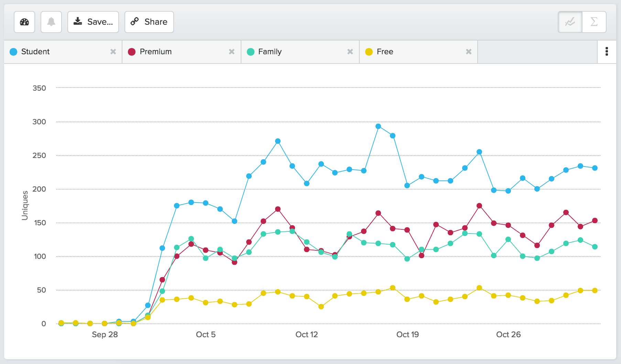Viewport: 621px width, 364px height.
Task: Toggle the Premium series visibility
Action: point(155,52)
